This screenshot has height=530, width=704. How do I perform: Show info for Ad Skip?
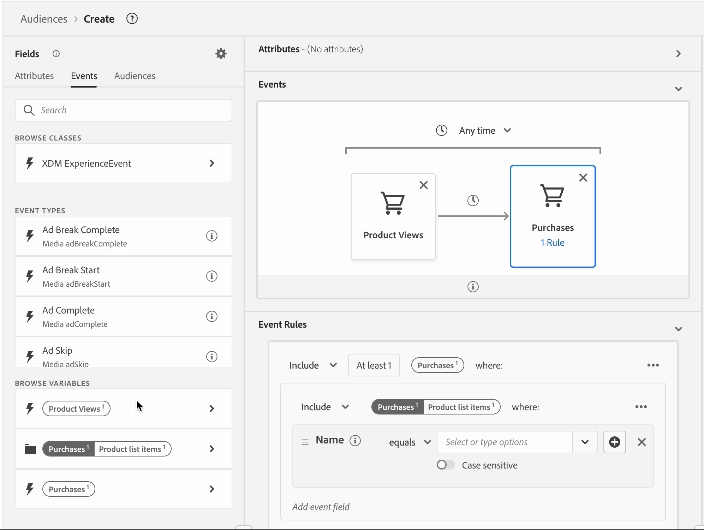(x=211, y=357)
